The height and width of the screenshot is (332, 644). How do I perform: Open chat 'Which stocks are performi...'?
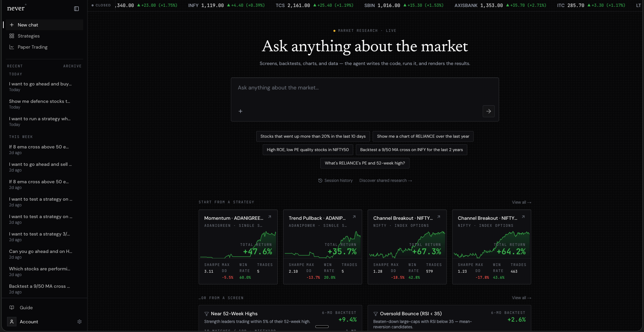coord(44,271)
